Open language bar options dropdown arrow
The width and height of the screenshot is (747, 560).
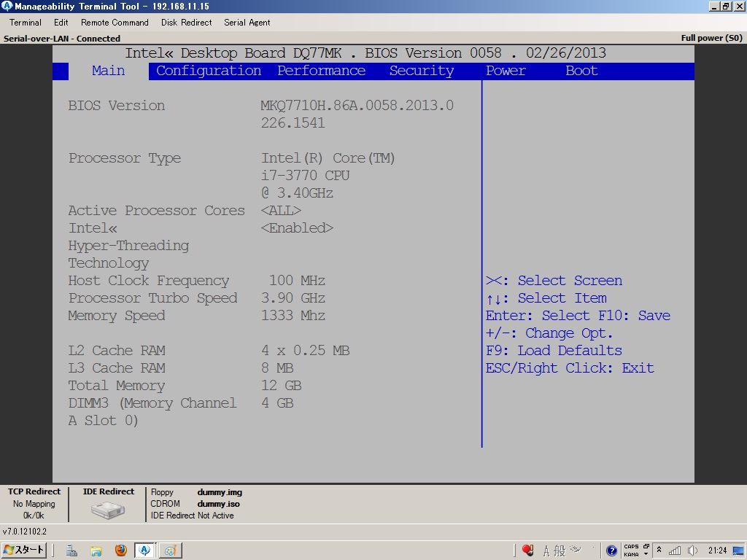646,554
